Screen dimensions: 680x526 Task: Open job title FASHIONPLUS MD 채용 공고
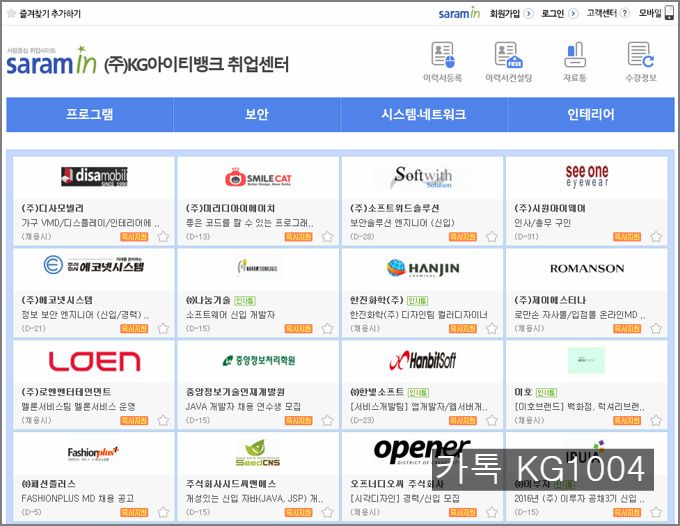click(x=78, y=499)
